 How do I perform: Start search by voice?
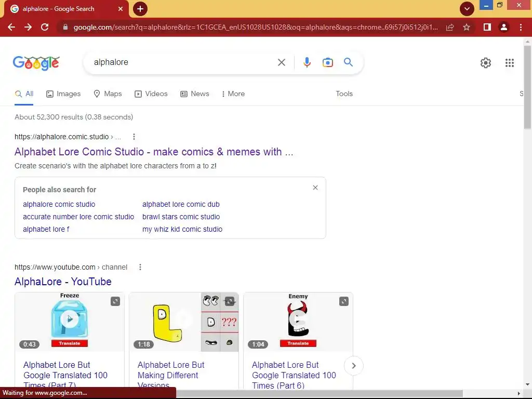click(307, 62)
